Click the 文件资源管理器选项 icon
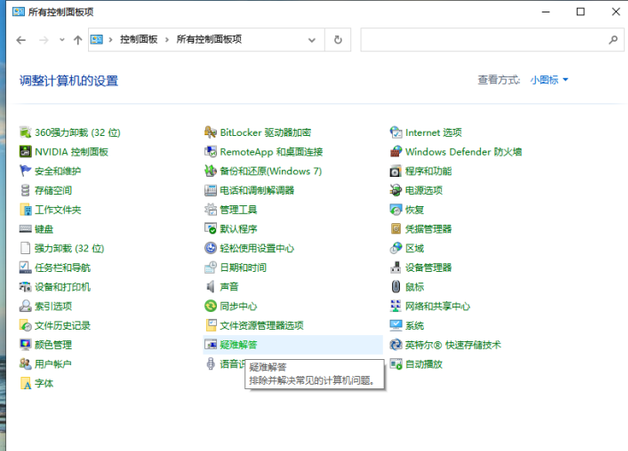 [x=211, y=325]
